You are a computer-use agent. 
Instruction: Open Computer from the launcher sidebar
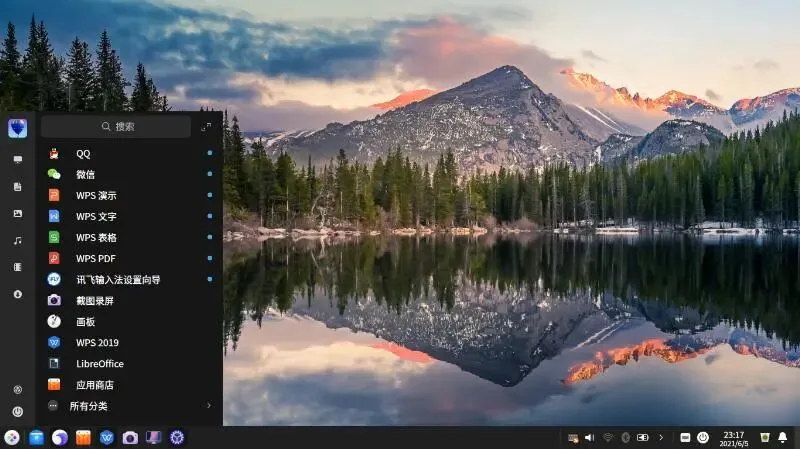click(x=17, y=160)
